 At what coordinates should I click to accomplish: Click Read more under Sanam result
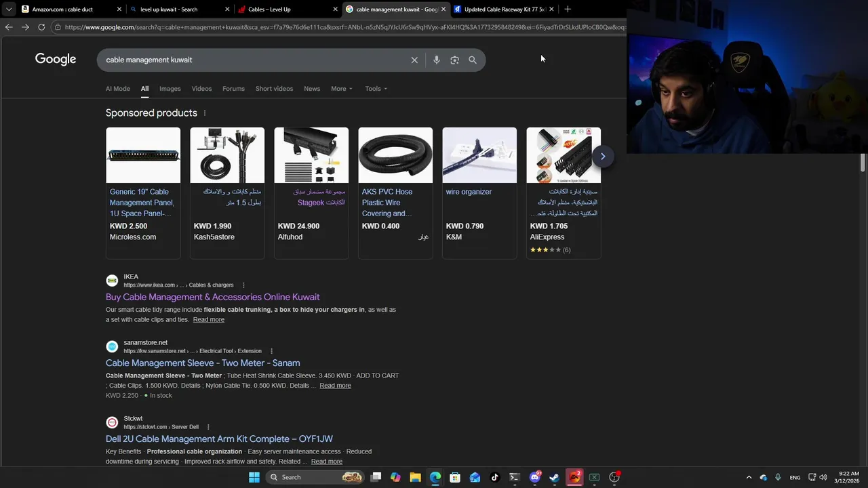point(335,386)
